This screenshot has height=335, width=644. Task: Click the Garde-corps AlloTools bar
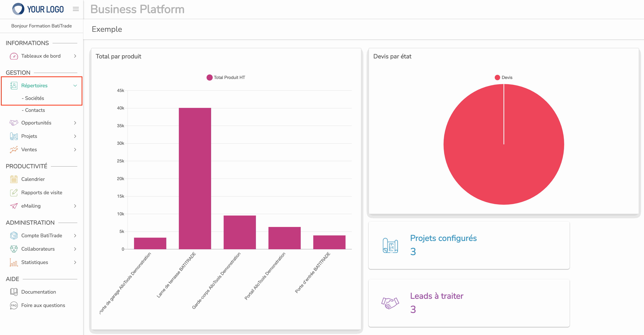[x=239, y=232]
